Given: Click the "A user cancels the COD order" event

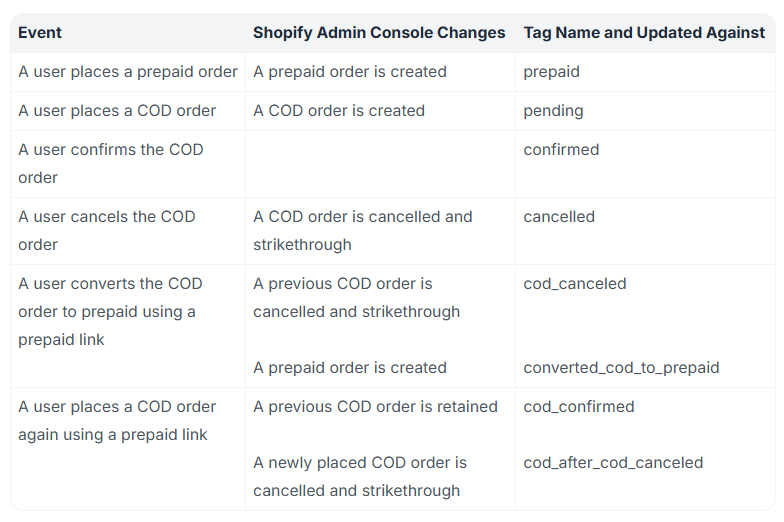Looking at the screenshot, I should [106, 230].
